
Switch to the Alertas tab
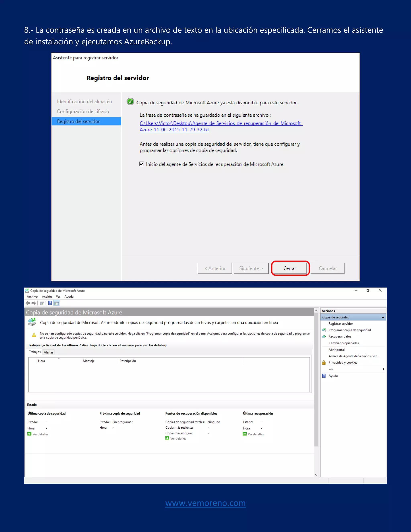pyautogui.click(x=48, y=352)
